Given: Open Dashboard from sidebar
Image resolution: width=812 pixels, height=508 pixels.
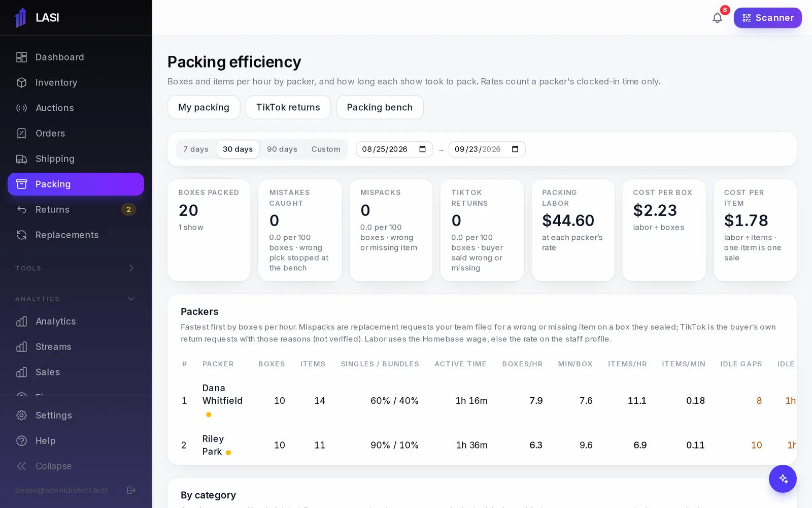Looking at the screenshot, I should tap(76, 57).
